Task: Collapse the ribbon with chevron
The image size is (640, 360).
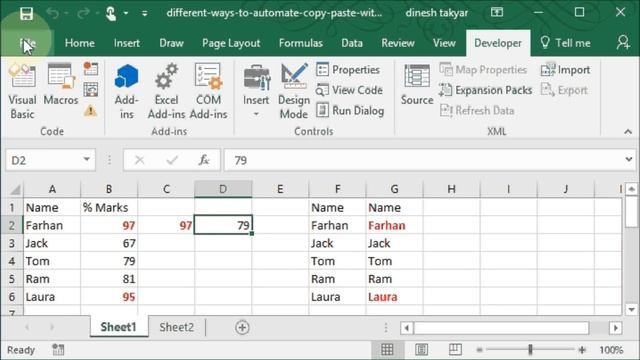Action: click(628, 131)
